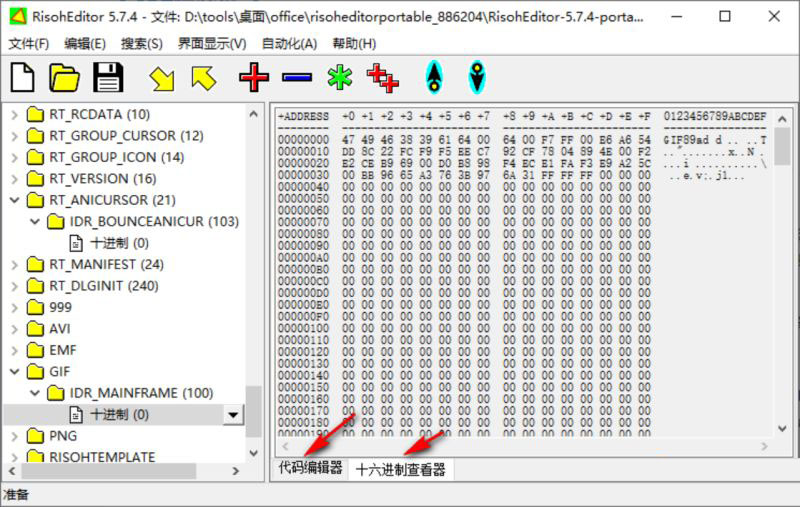Expand the 999 node
The width and height of the screenshot is (800, 507).
click(x=15, y=308)
